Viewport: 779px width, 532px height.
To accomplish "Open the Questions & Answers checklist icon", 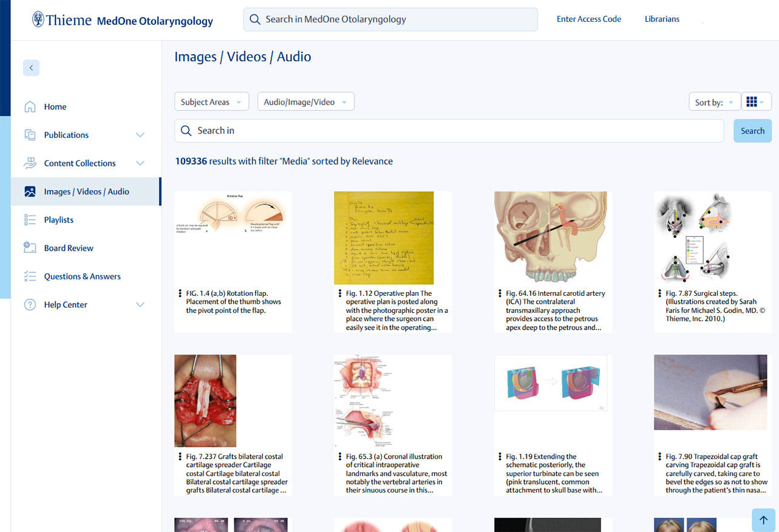I will coord(30,276).
